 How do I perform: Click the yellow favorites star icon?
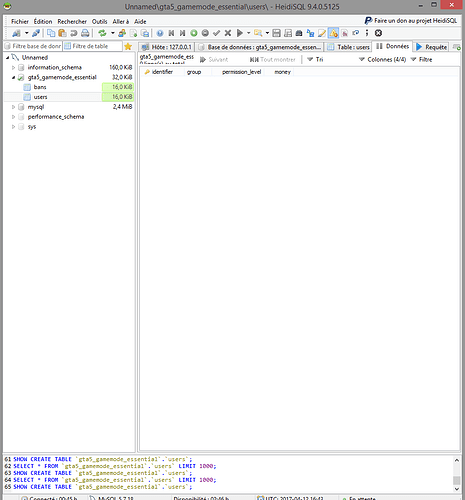pyautogui.click(x=128, y=46)
